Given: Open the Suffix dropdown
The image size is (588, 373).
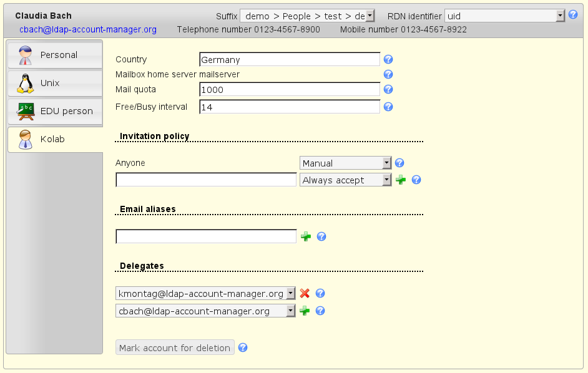Looking at the screenshot, I should click(307, 16).
